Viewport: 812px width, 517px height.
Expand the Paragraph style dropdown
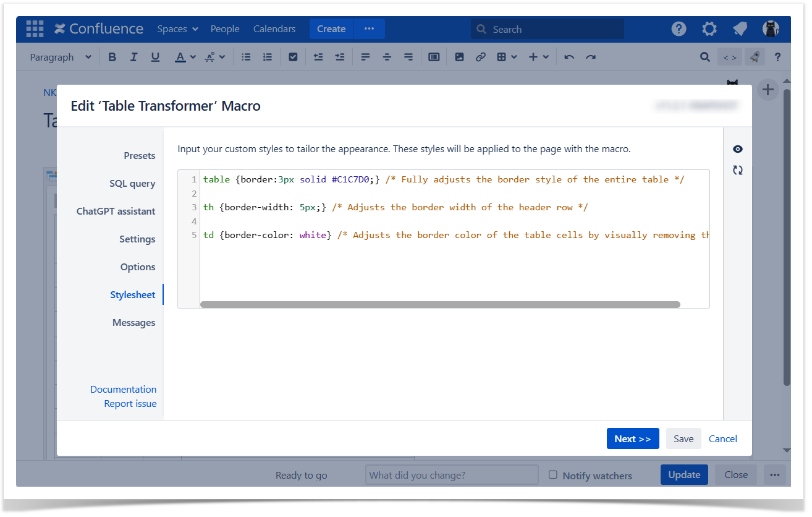61,57
